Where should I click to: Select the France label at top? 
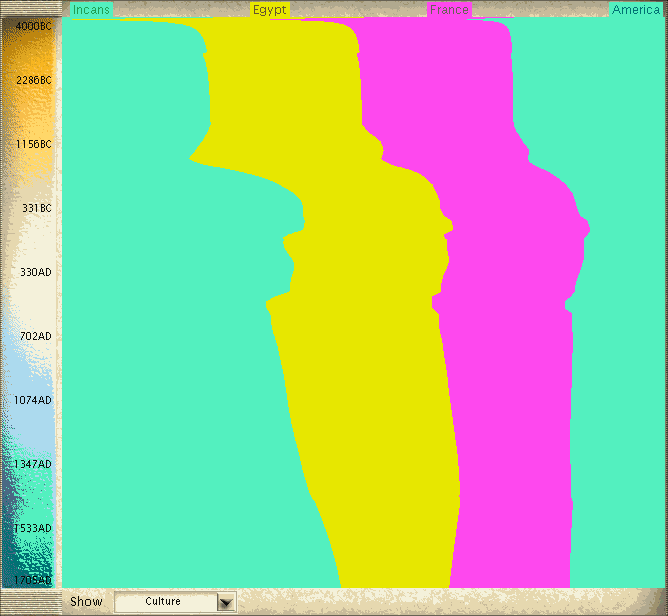pos(449,10)
